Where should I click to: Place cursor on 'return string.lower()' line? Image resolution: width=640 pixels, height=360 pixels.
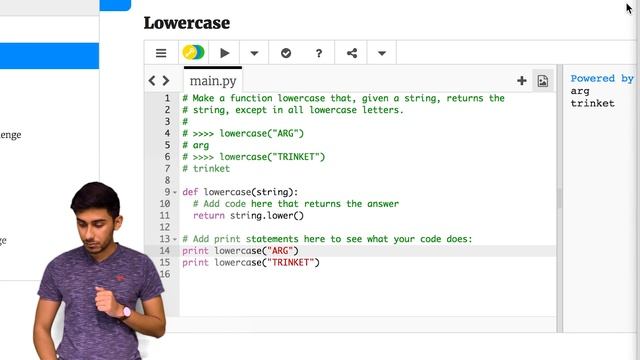tap(248, 216)
